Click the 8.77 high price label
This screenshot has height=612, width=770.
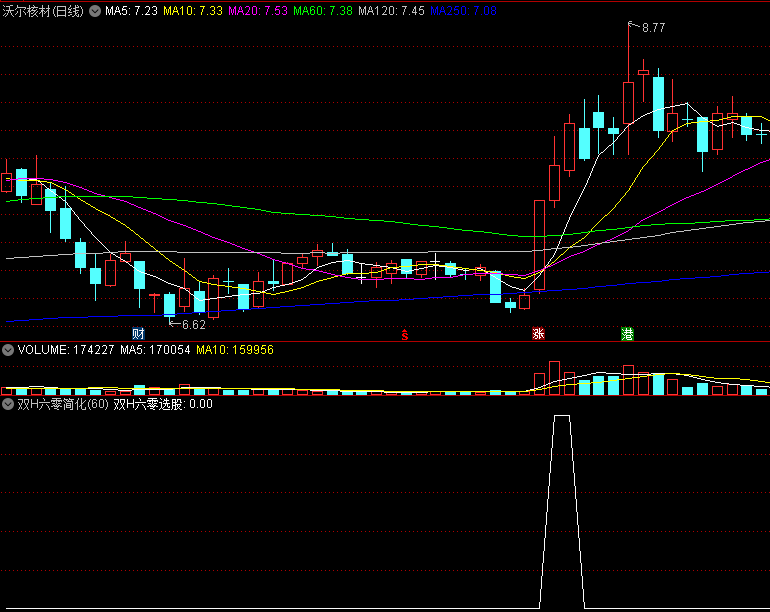tap(654, 28)
